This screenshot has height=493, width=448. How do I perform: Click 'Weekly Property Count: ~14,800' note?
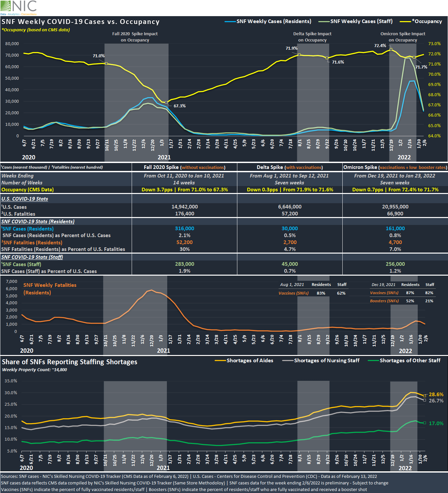click(35, 370)
